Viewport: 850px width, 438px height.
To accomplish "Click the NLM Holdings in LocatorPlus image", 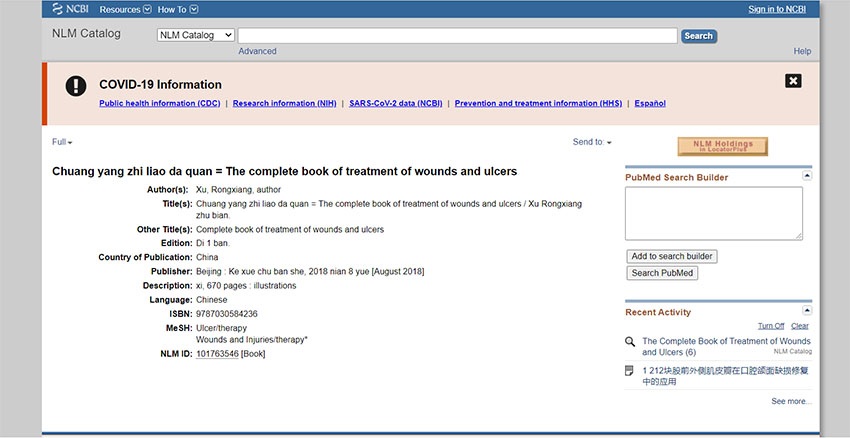I will click(x=722, y=147).
